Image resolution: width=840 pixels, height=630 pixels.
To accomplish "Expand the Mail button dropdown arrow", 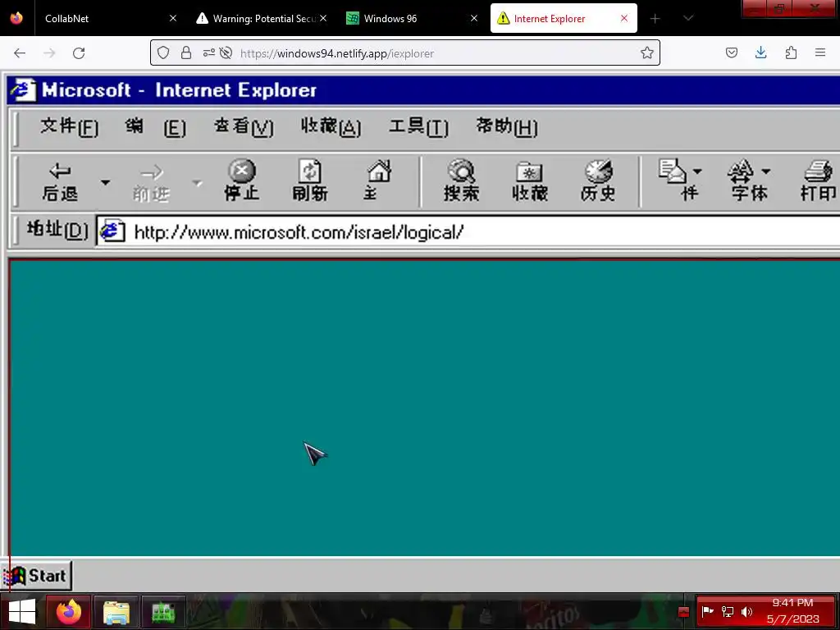I will click(697, 171).
